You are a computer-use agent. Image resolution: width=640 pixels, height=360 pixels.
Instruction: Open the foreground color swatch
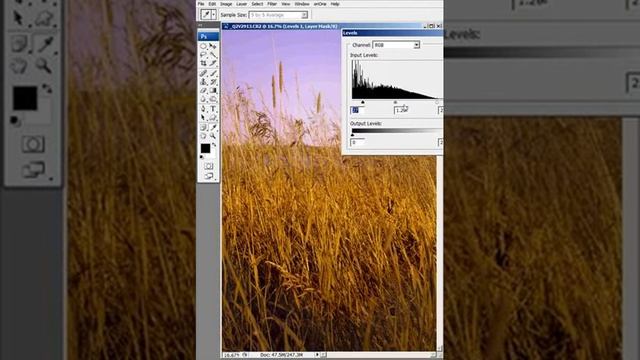[x=205, y=148]
